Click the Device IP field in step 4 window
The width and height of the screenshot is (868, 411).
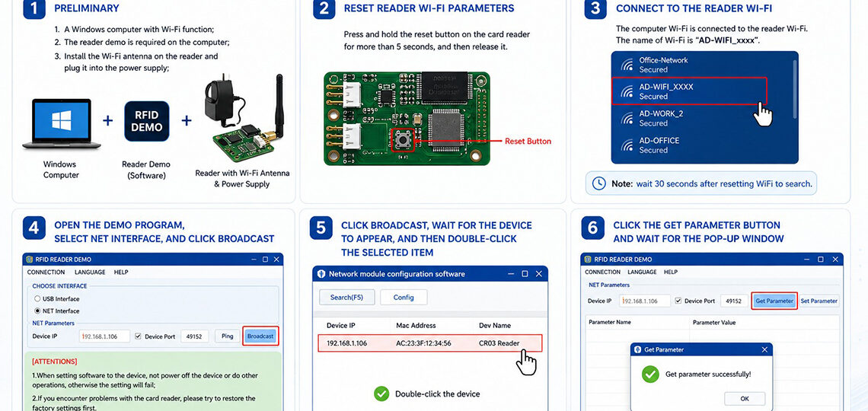point(104,336)
